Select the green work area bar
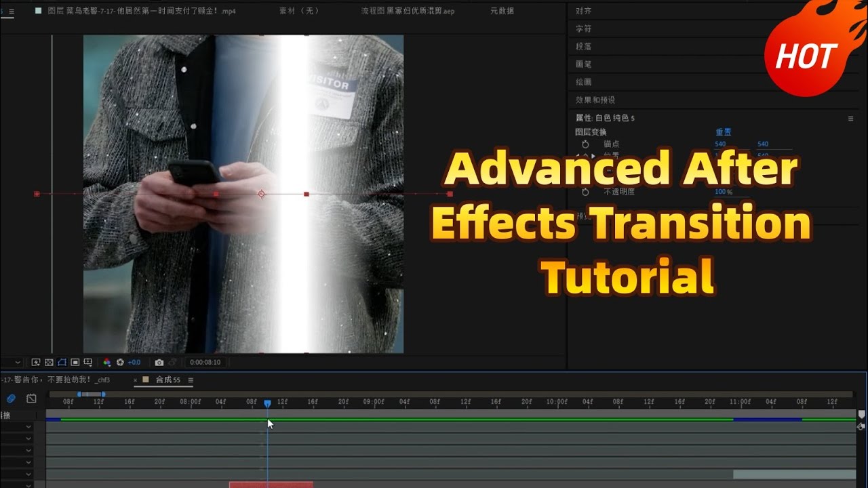868x488 pixels. click(x=397, y=420)
